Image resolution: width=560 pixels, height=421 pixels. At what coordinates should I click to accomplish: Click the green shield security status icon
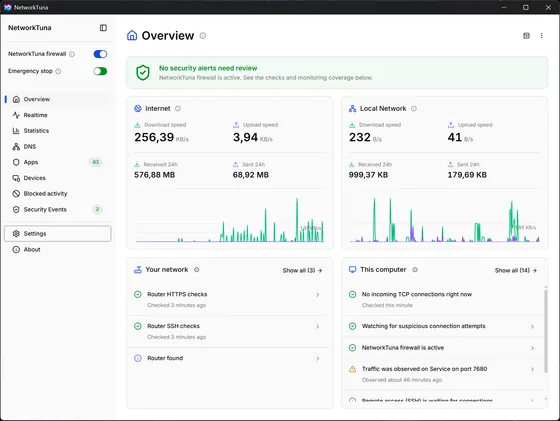click(x=143, y=72)
